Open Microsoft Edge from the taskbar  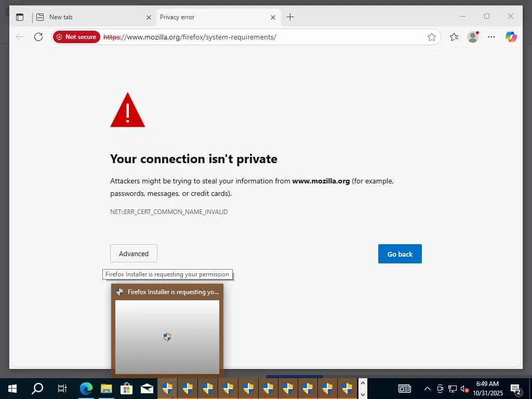[86, 389]
